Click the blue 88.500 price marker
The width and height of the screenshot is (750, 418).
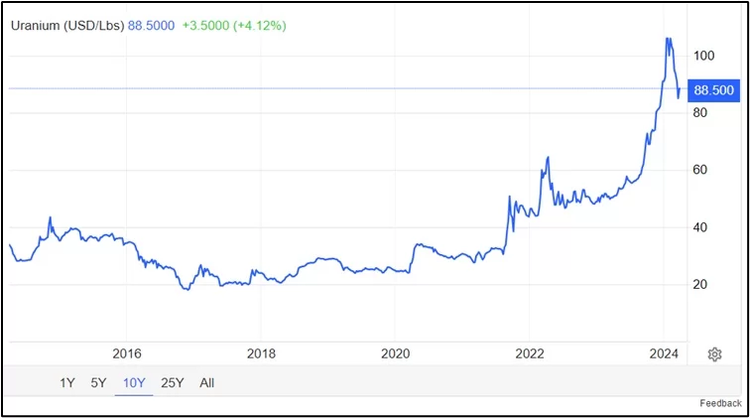(x=715, y=89)
